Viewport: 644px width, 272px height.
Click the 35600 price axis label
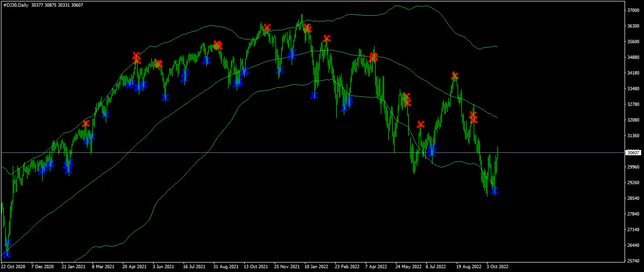tap(633, 41)
